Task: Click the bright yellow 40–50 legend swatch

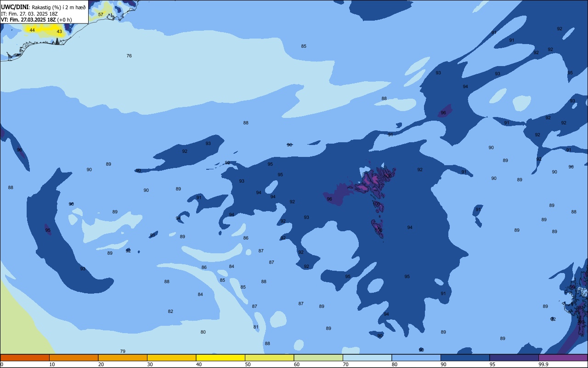Action: (x=220, y=357)
